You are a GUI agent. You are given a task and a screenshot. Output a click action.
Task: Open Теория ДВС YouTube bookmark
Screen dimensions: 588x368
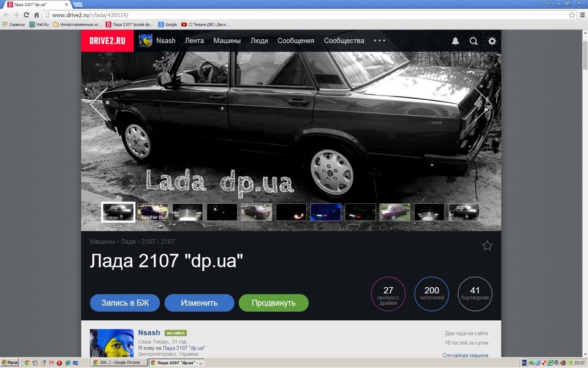click(205, 24)
